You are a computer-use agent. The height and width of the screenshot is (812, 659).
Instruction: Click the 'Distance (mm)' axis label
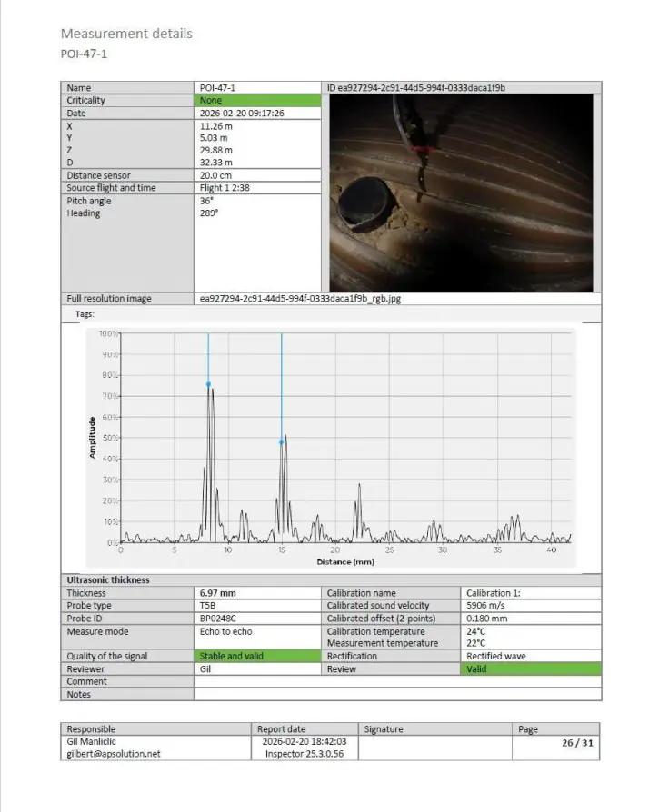click(x=345, y=562)
